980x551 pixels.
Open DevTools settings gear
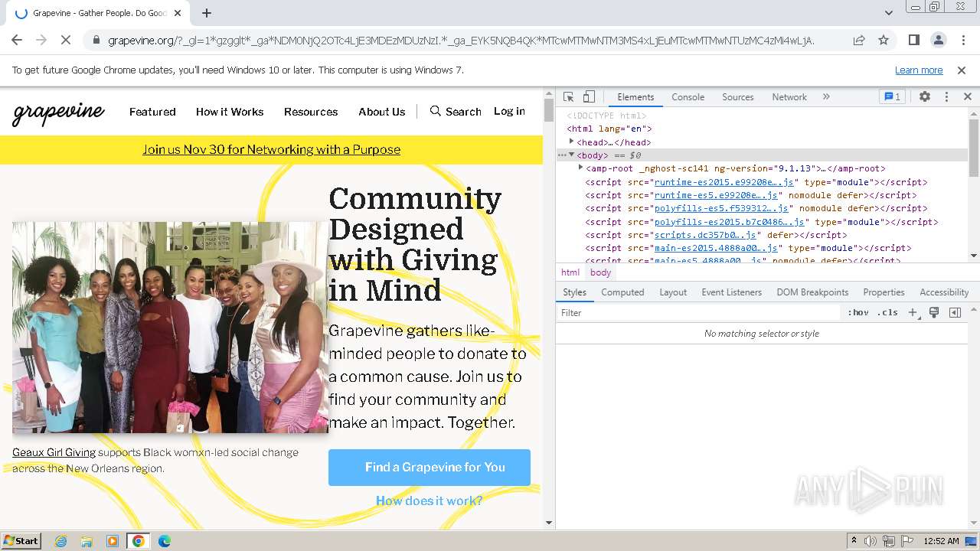pyautogui.click(x=925, y=97)
